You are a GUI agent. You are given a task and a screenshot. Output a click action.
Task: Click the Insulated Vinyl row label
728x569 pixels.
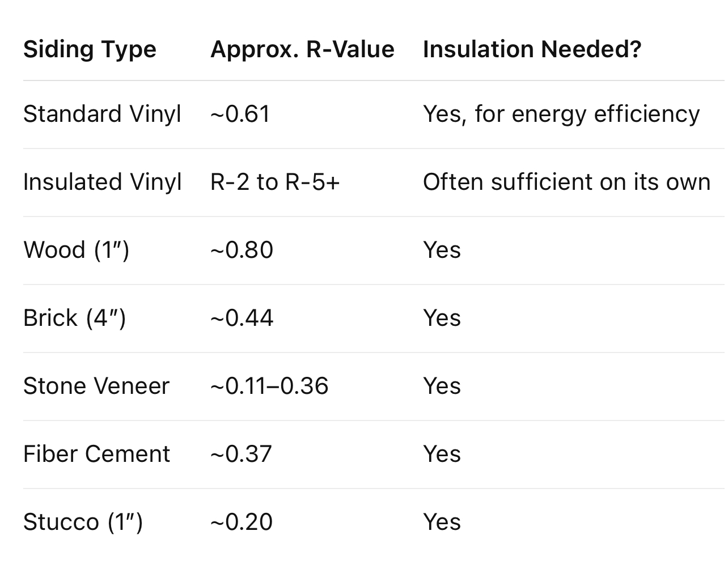coord(102,182)
